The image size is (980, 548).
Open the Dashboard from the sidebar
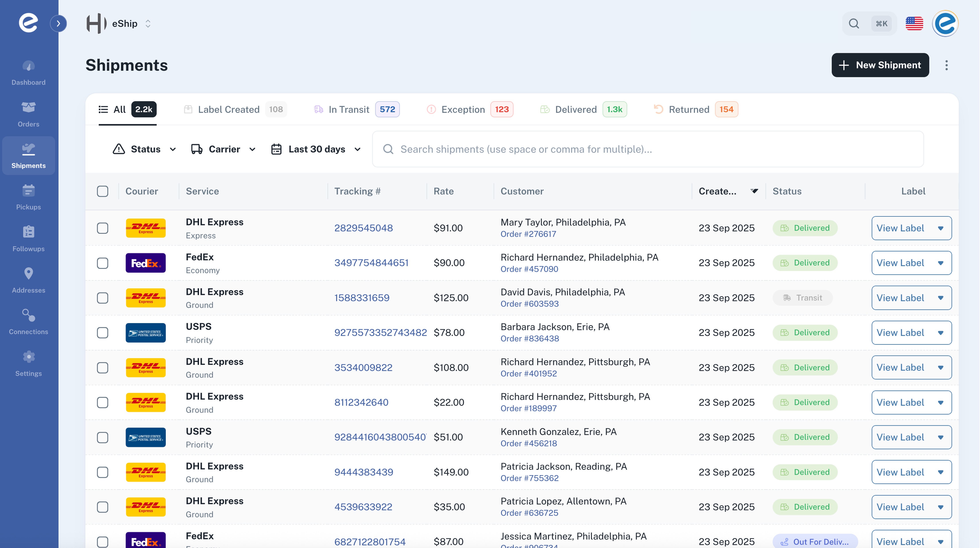[28, 72]
